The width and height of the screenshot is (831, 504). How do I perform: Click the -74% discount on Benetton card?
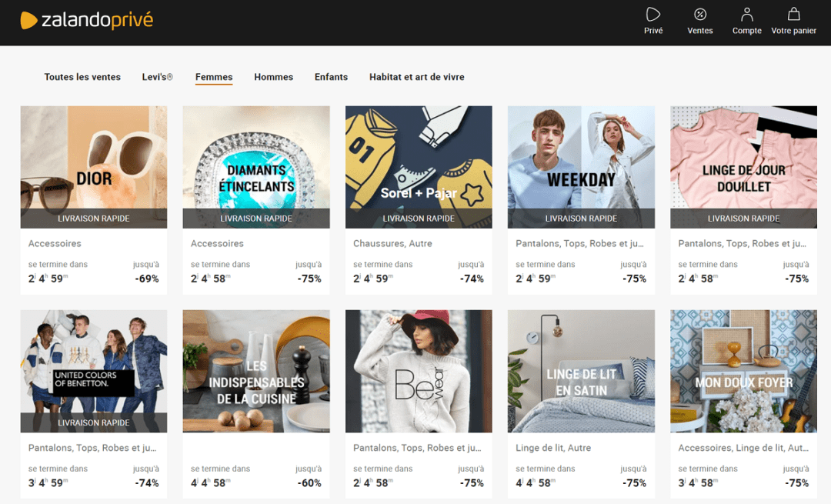click(x=147, y=483)
